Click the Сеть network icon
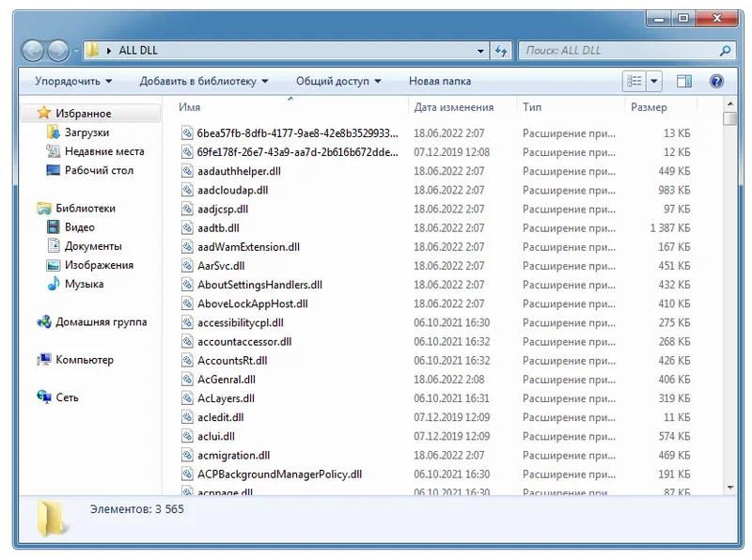 tap(43, 397)
